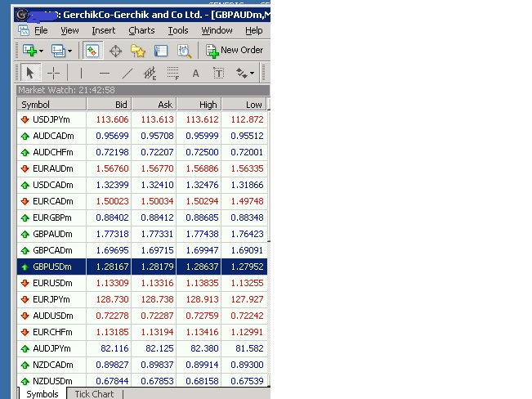Open the Insert menu

click(104, 30)
